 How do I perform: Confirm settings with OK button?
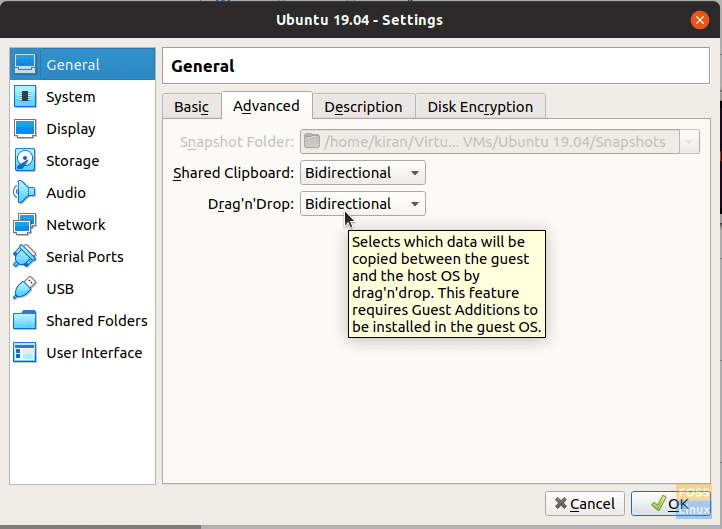670,504
